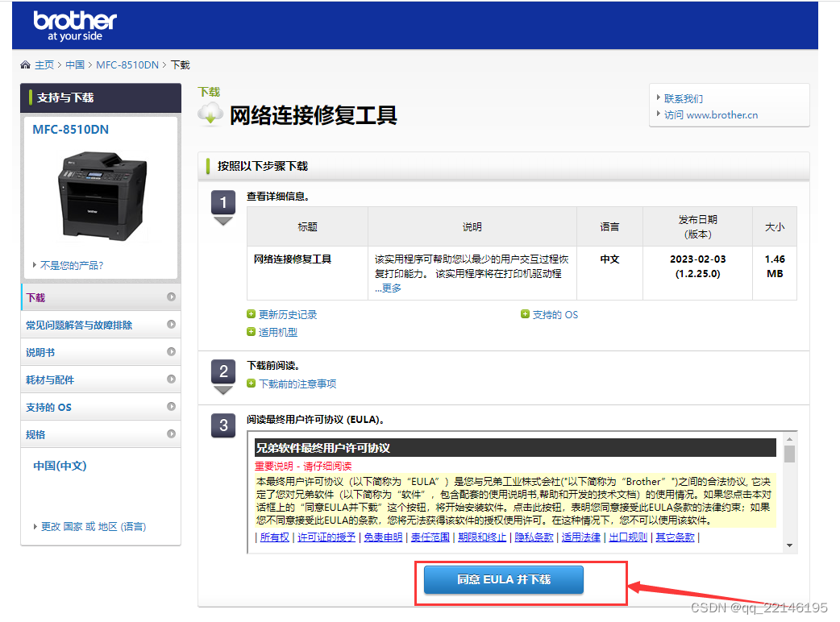The width and height of the screenshot is (840, 622).
Task: Click 支持与下载 sidebar header
Action: [101, 98]
